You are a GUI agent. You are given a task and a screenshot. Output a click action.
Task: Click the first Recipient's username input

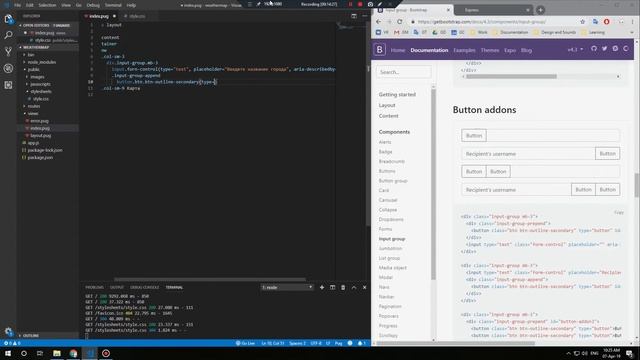coord(528,153)
